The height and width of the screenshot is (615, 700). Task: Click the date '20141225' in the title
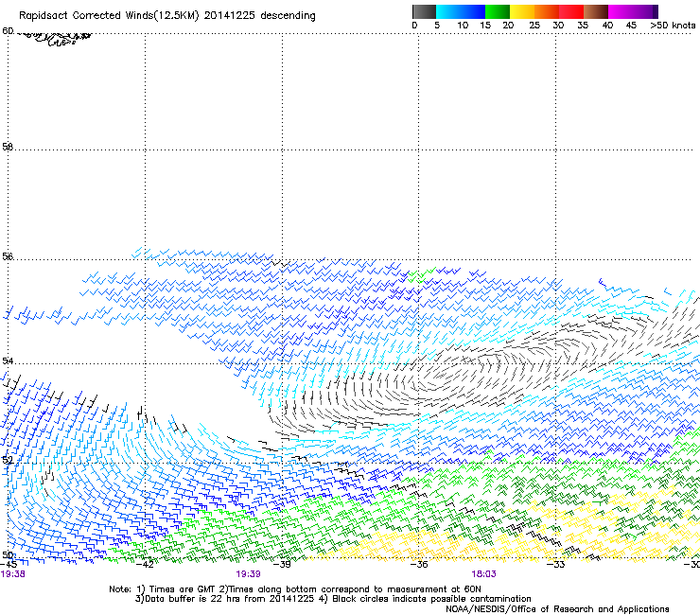click(x=229, y=15)
